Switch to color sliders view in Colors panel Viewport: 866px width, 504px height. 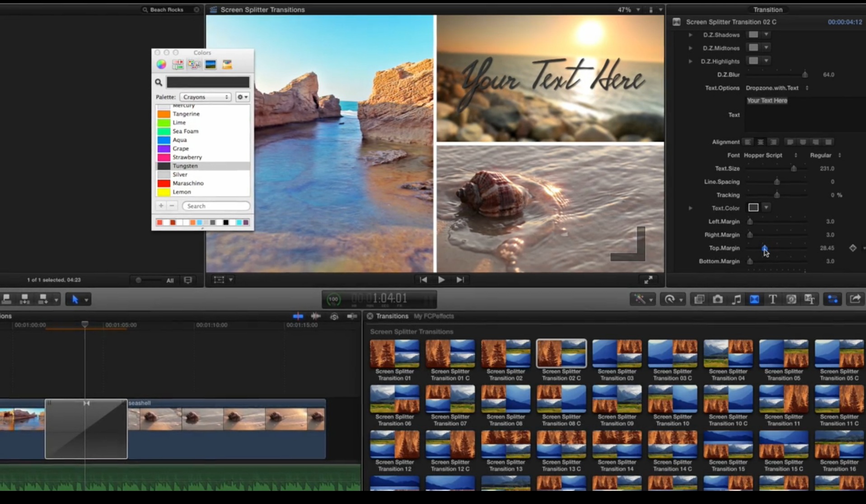(x=178, y=64)
